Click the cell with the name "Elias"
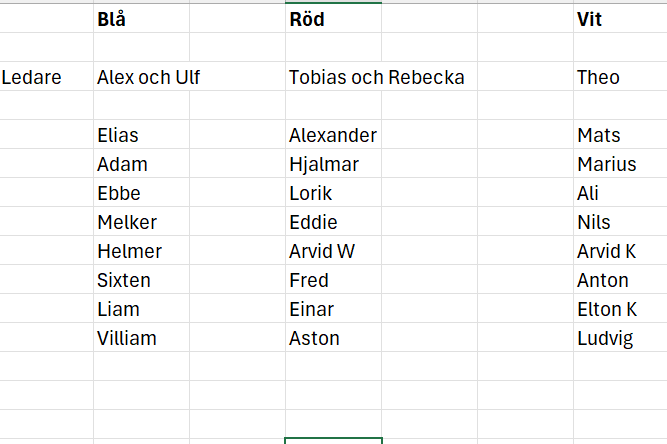 pyautogui.click(x=118, y=135)
